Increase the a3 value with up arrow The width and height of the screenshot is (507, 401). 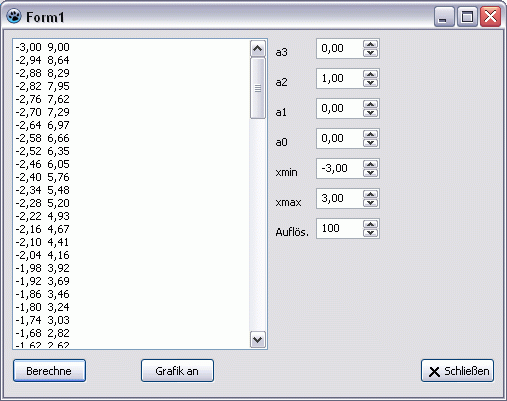[x=370, y=44]
